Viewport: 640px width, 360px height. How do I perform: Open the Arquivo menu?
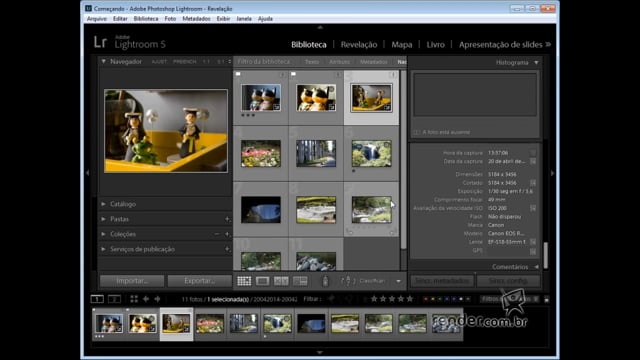(97, 19)
